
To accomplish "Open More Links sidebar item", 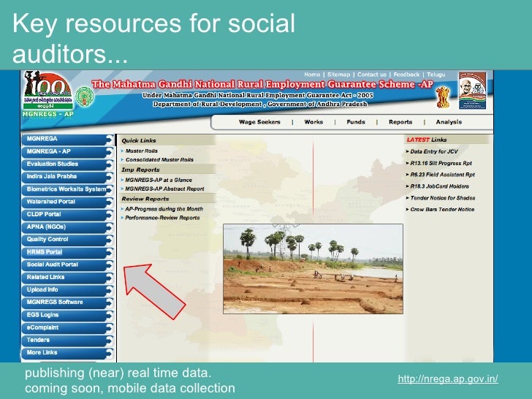I will pyautogui.click(x=67, y=353).
